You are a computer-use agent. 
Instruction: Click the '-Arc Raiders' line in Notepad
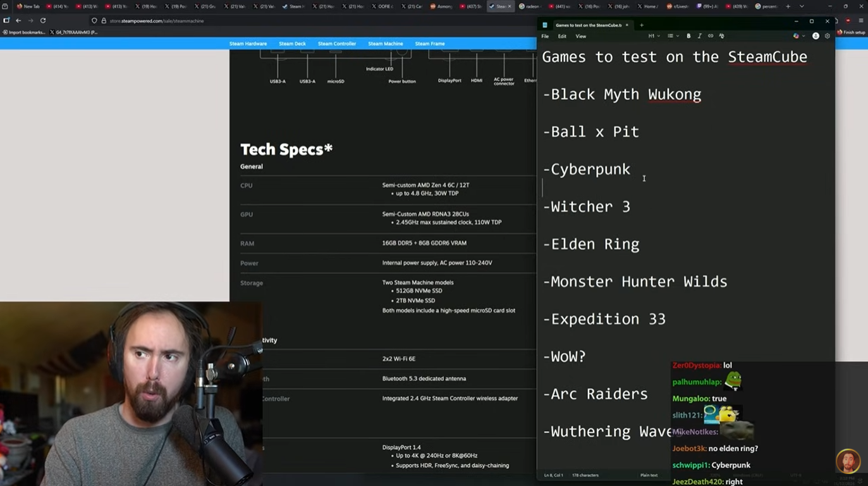tap(596, 394)
